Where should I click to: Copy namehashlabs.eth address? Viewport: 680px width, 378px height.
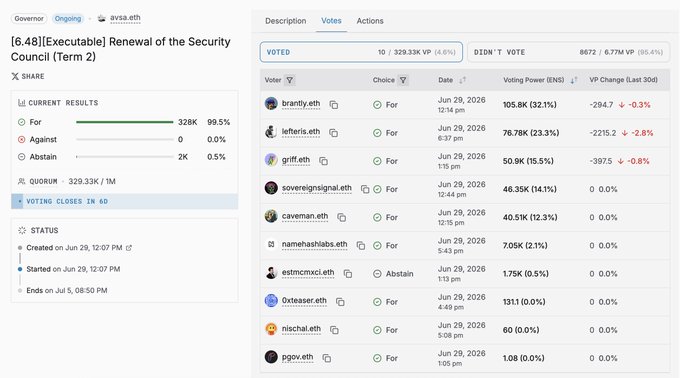point(360,246)
